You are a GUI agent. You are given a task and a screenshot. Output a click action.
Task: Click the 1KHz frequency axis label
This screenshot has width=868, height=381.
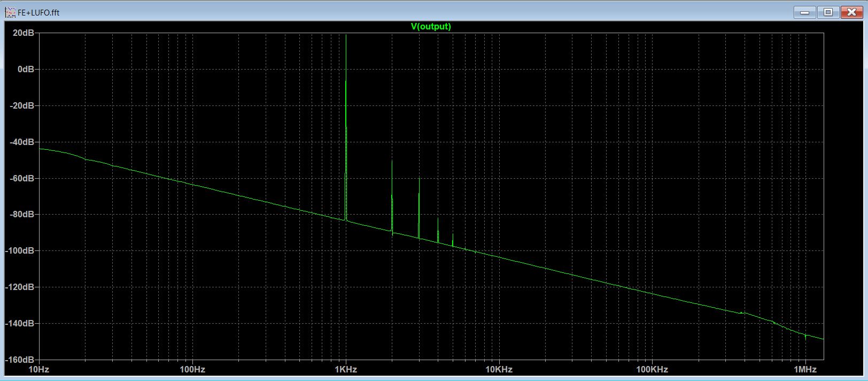[x=346, y=369]
